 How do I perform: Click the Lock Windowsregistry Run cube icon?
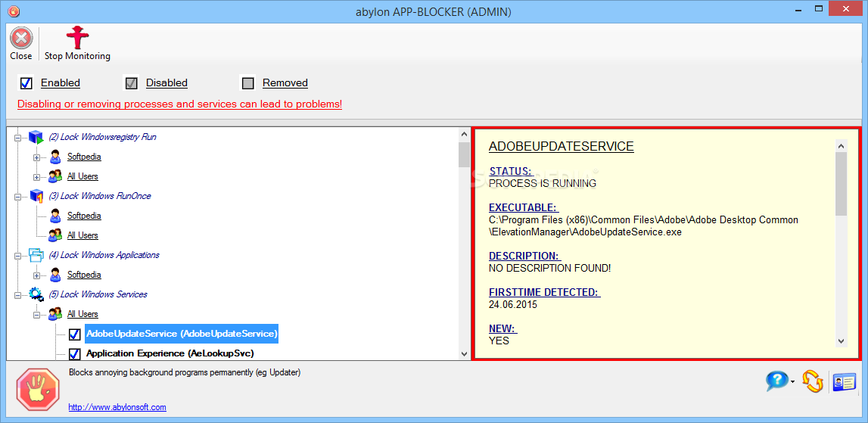pos(36,137)
